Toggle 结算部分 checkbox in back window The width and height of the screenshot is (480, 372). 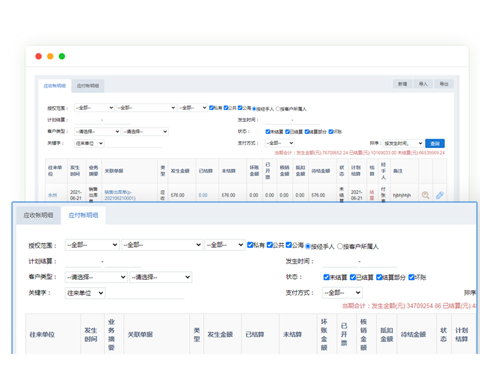pos(307,132)
